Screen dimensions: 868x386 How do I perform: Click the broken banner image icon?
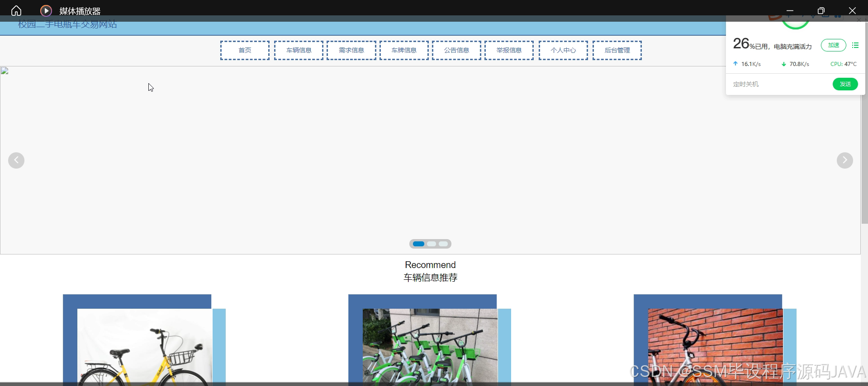pos(5,71)
